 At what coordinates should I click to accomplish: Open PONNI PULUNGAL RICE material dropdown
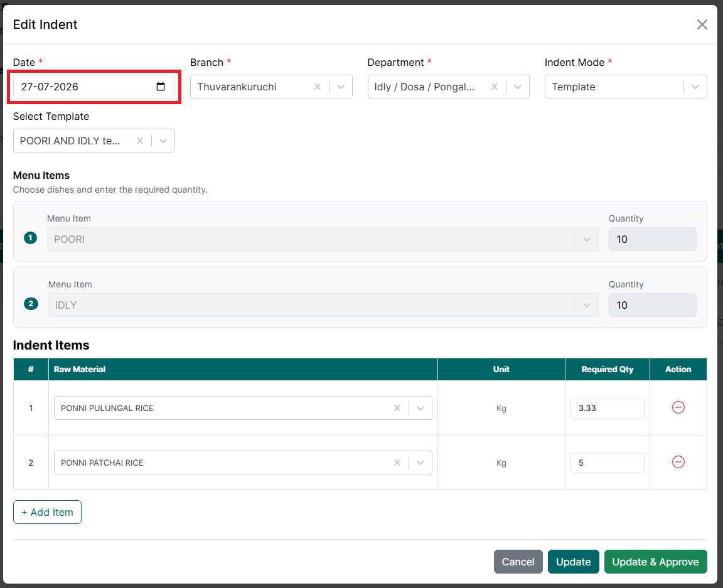tap(420, 408)
